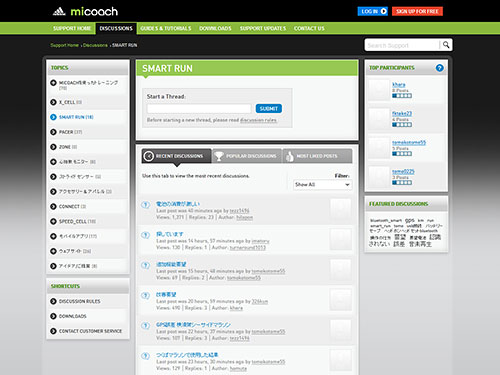
Task: Click arrow icon beside SMART RUN topic
Action: 53,117
